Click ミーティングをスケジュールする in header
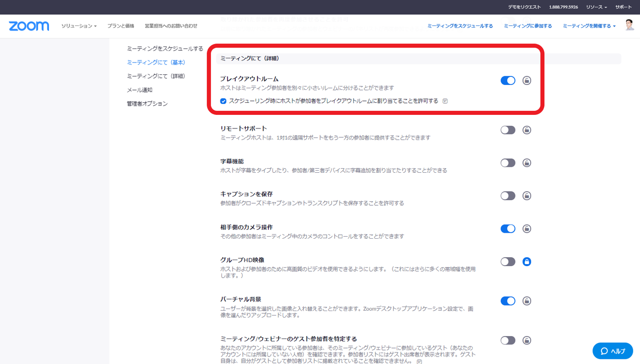The image size is (640, 364). pos(460,26)
